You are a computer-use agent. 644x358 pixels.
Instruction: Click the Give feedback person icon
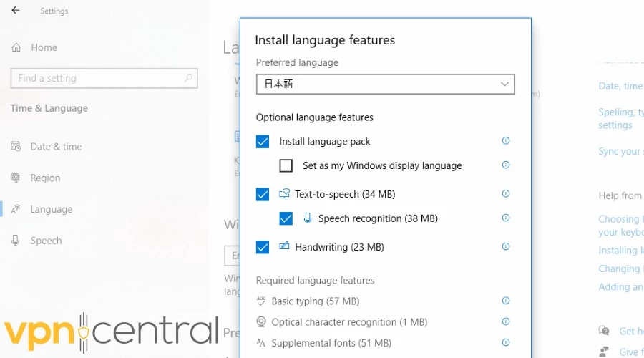tap(604, 352)
